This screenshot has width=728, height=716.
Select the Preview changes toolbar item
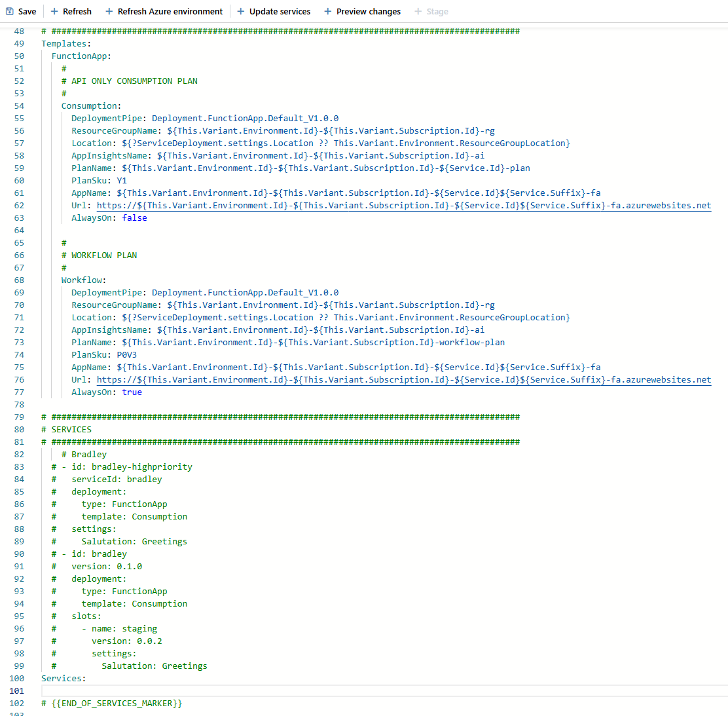pyautogui.click(x=368, y=11)
